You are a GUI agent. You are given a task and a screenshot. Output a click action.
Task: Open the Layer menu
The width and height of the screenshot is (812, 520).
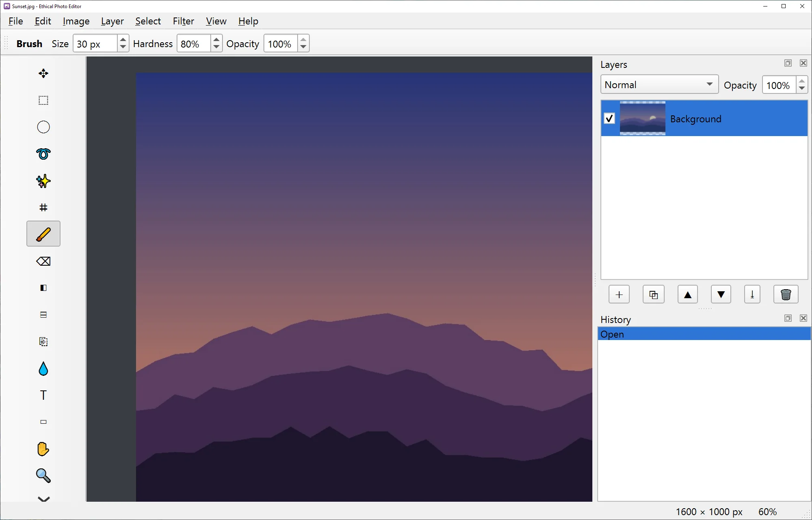tap(112, 21)
